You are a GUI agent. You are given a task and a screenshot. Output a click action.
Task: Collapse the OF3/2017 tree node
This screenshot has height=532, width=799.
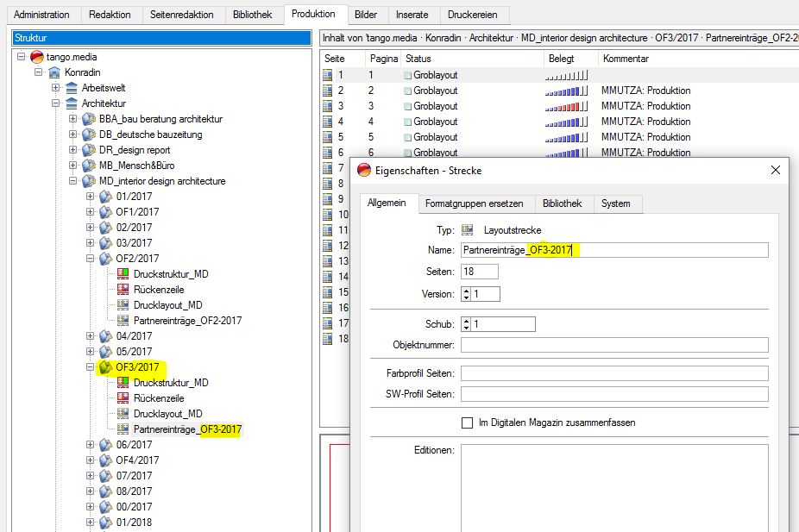coord(91,367)
